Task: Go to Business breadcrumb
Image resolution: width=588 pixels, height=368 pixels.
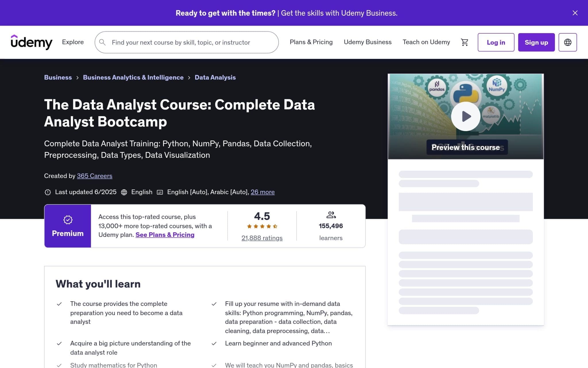Action: (58, 77)
